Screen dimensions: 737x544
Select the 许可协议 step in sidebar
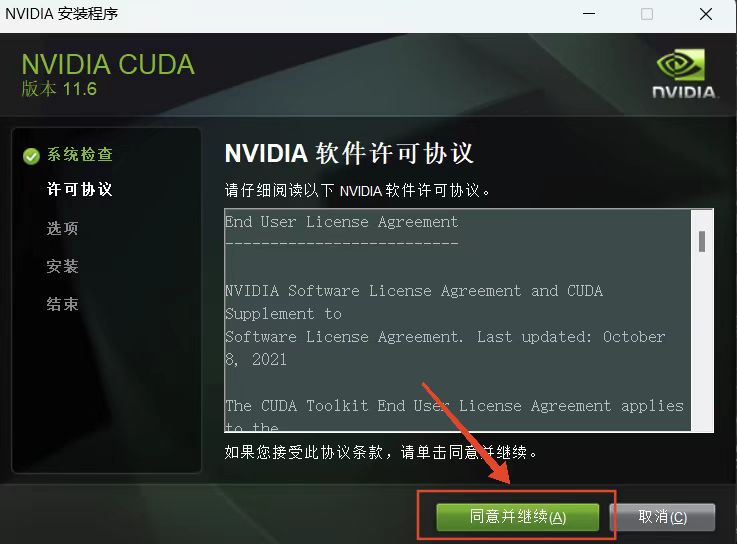pyautogui.click(x=79, y=189)
